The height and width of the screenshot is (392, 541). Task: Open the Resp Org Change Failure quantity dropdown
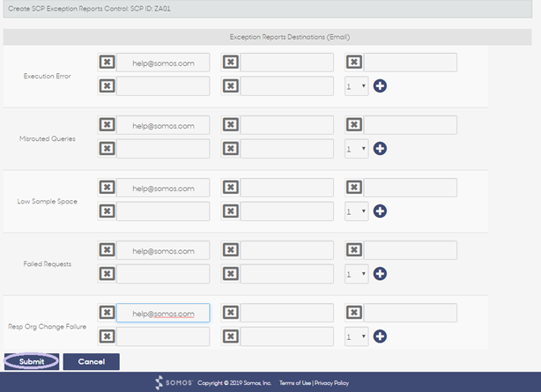coord(357,337)
